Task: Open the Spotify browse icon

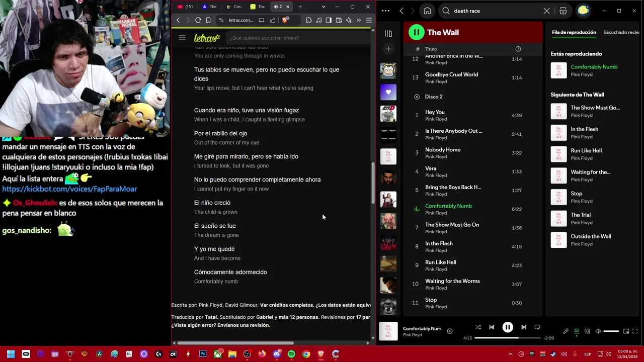Action: pos(563,11)
